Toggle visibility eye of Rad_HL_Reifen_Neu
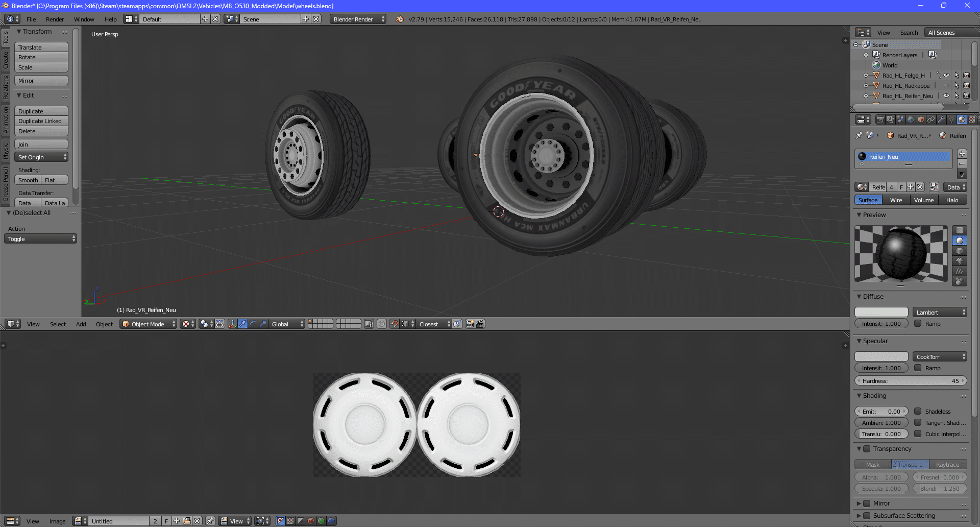 coord(946,96)
